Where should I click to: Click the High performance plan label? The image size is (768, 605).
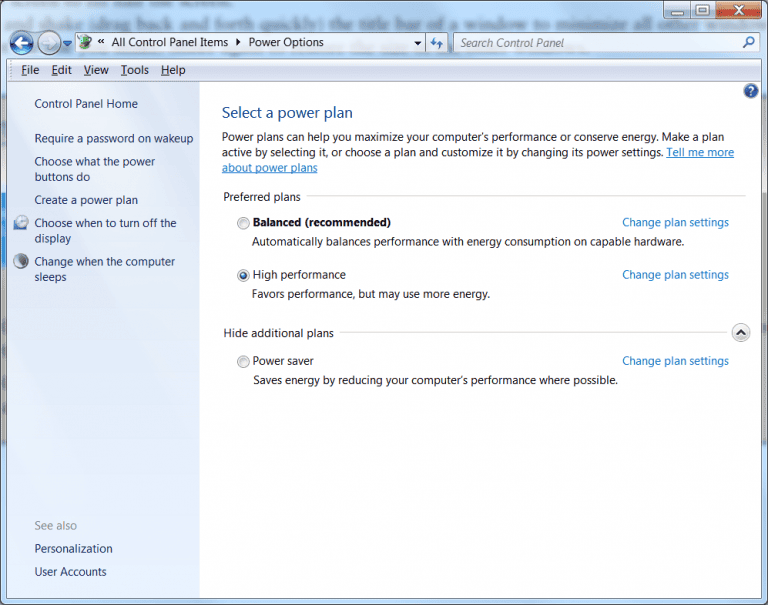click(x=299, y=275)
